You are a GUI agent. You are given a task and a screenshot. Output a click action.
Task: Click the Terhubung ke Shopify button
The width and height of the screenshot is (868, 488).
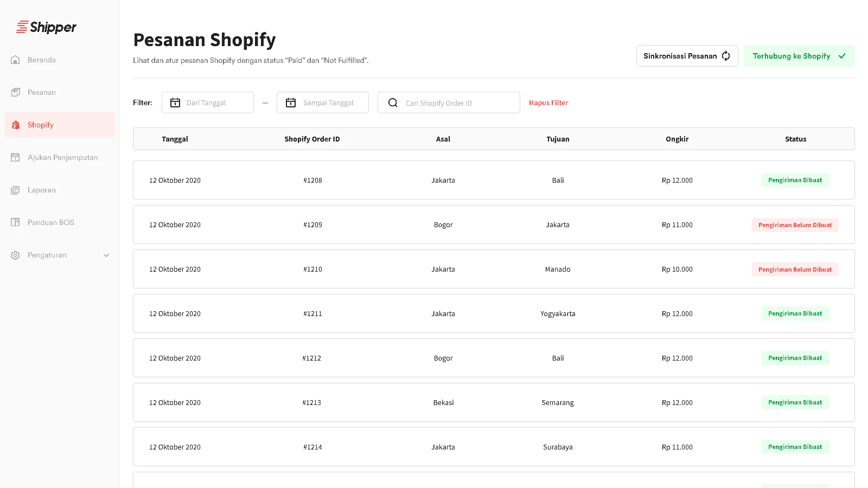point(799,56)
